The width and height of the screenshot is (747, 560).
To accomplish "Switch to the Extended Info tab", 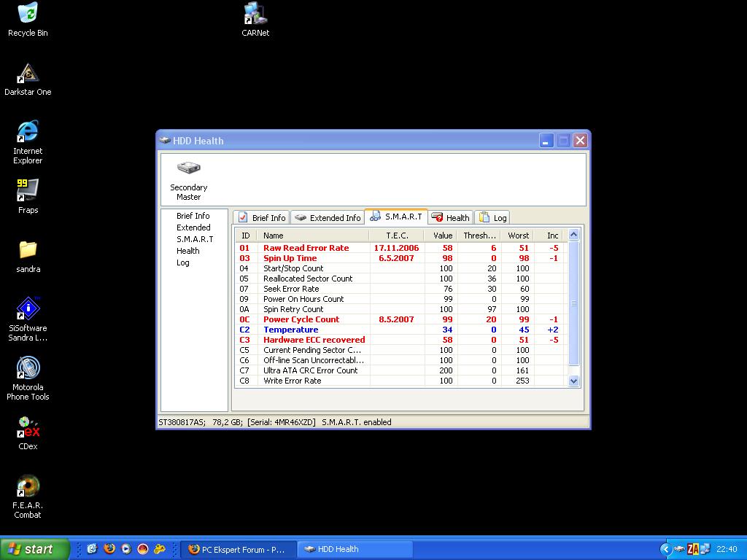I will (328, 217).
